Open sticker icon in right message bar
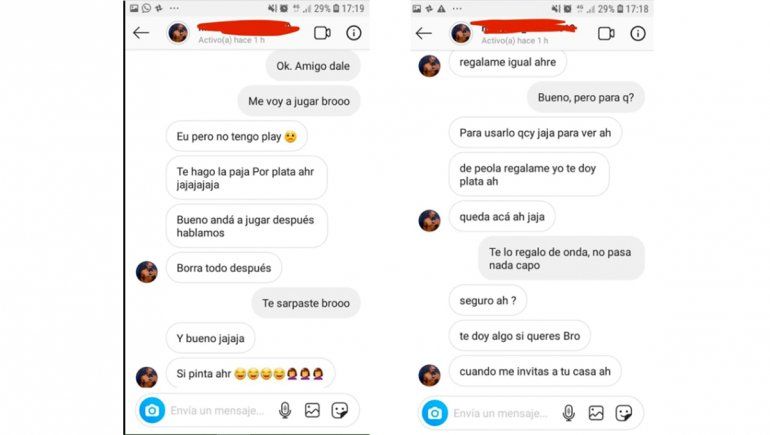 (x=624, y=413)
